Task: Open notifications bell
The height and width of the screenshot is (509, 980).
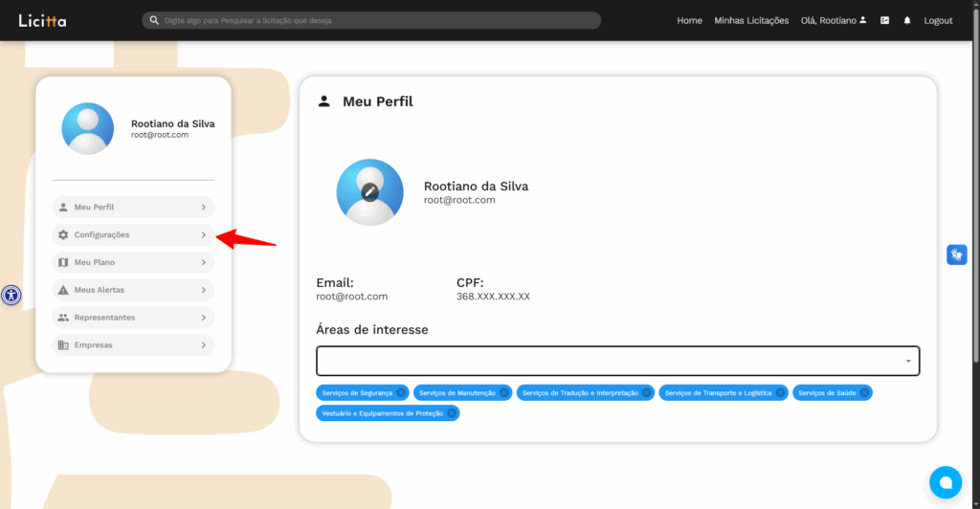Action: coord(907,21)
